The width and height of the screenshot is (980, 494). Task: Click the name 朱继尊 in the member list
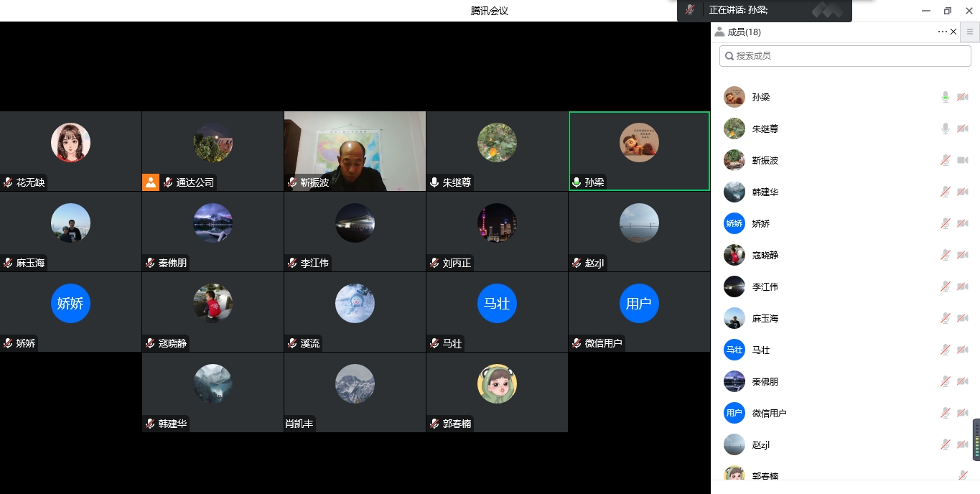click(x=765, y=129)
